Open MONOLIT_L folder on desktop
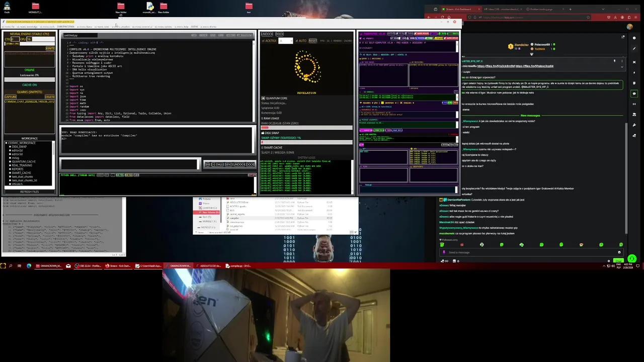Image resolution: width=644 pixels, height=362 pixels. 35,8
